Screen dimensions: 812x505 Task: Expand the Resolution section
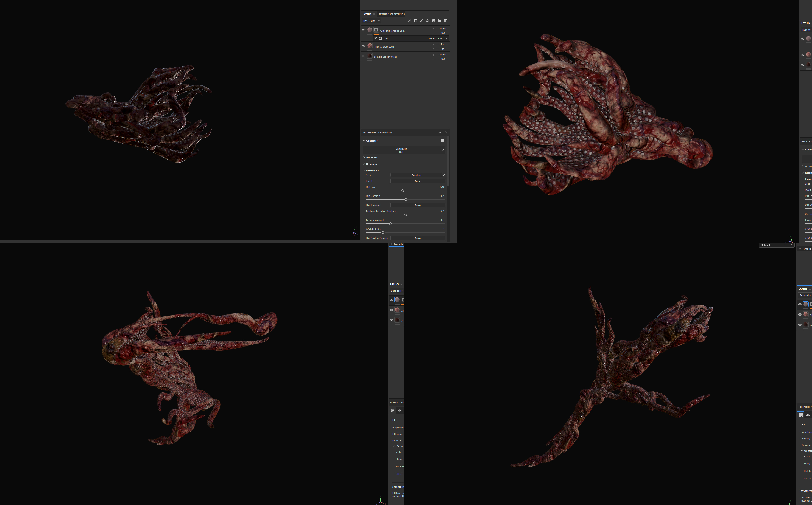pyautogui.click(x=371, y=164)
